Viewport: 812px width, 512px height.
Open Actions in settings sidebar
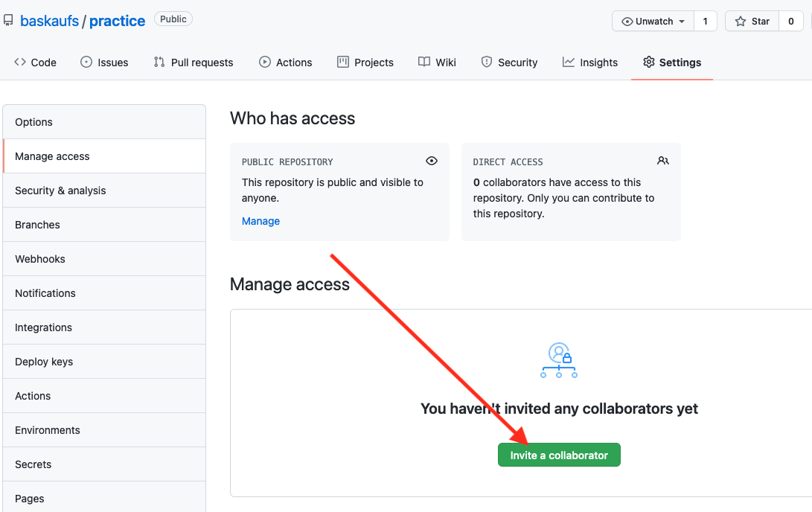tap(104, 395)
